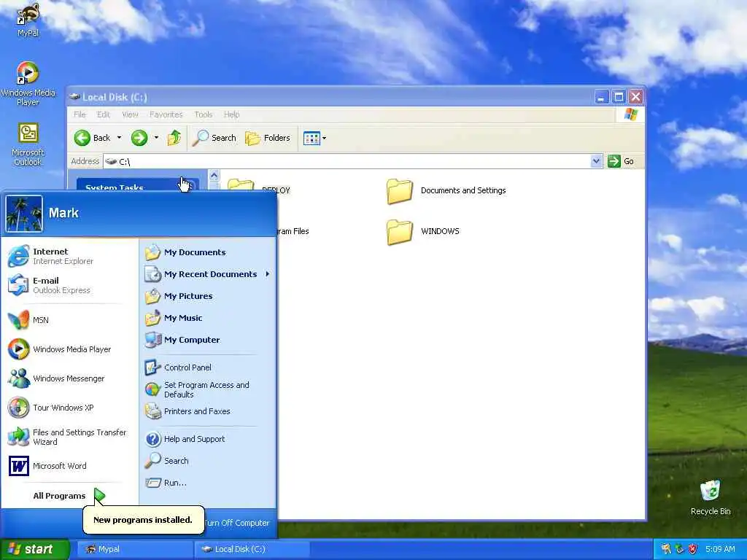Image resolution: width=747 pixels, height=560 pixels.
Task: Expand All Programs list
Action: pos(69,496)
